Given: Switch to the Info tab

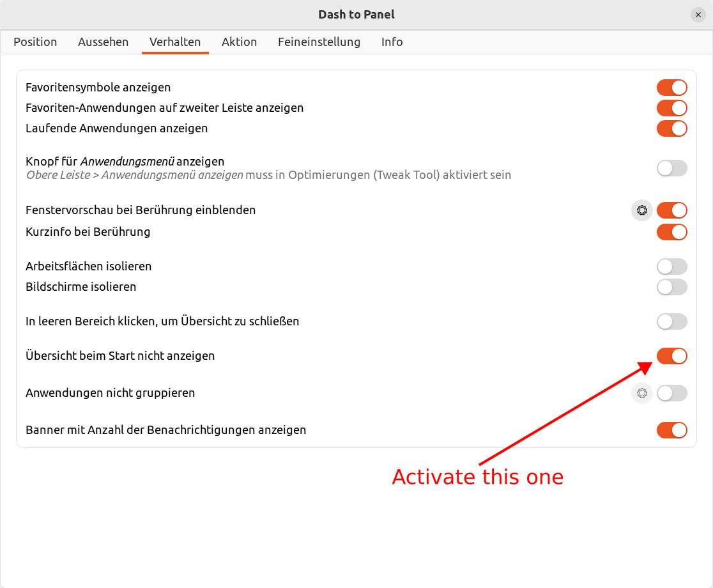Looking at the screenshot, I should [392, 42].
